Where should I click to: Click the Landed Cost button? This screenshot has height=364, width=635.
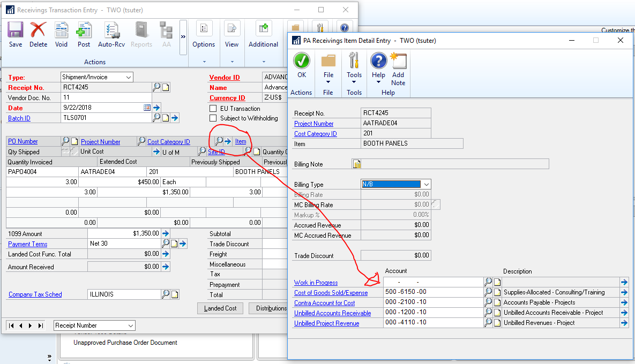click(220, 308)
